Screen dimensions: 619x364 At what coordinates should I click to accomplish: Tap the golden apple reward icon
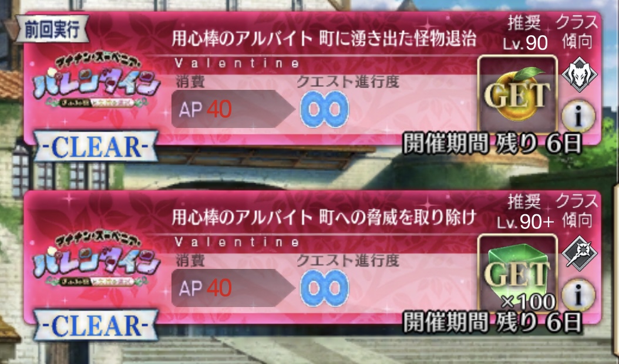click(x=517, y=95)
